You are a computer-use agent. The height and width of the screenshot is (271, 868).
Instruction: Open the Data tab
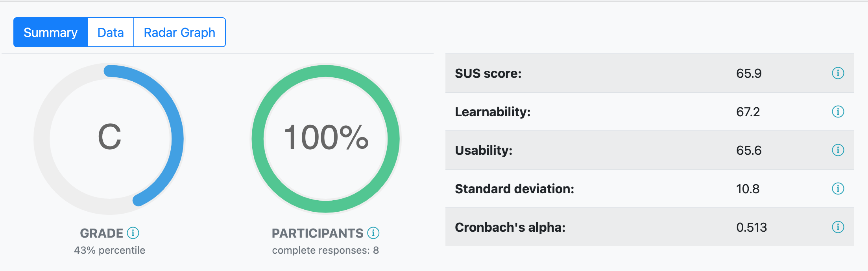tap(111, 32)
